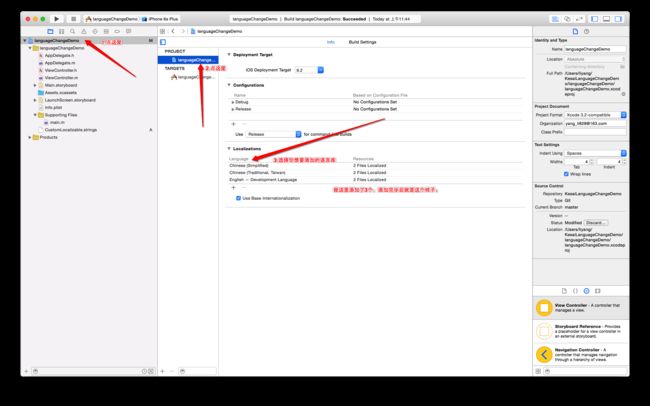Select View Controller in Object library
650x406 pixels.
[x=581, y=308]
